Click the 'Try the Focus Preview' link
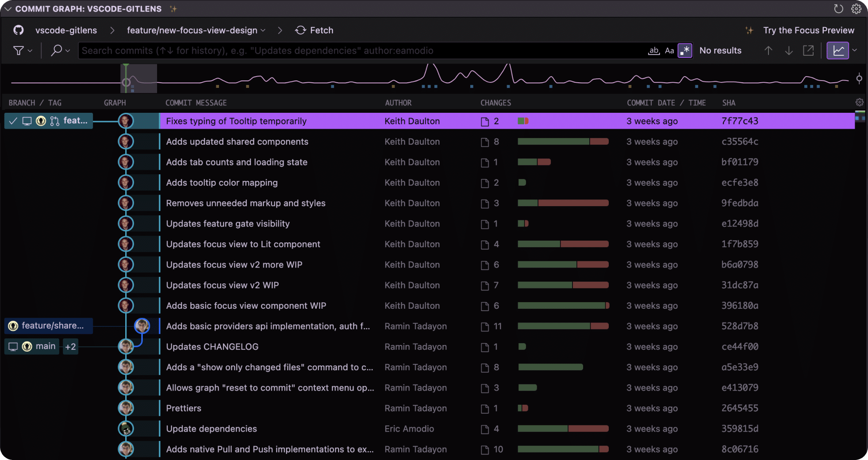 coord(808,30)
